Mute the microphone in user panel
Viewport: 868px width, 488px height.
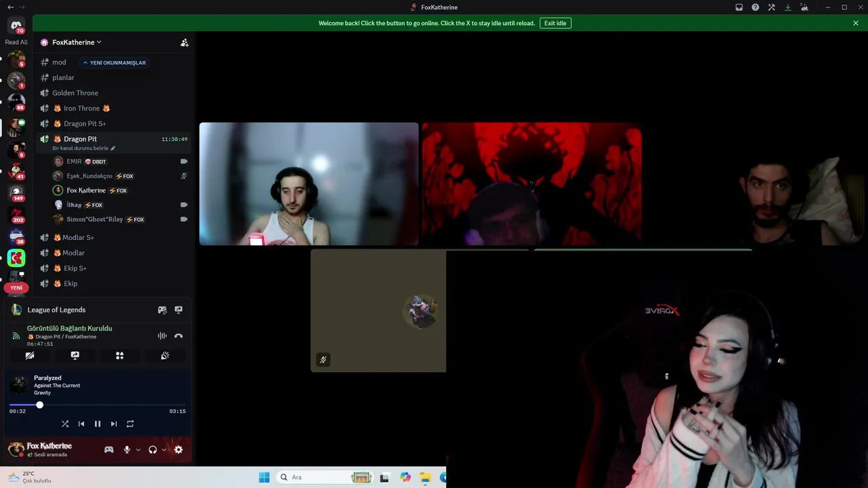[127, 449]
